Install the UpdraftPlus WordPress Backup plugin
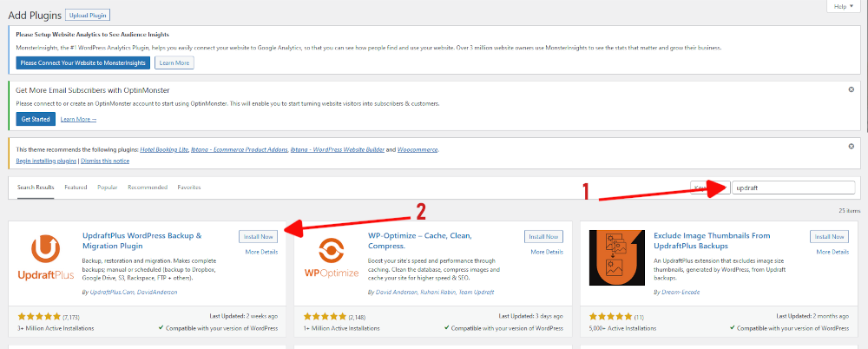 point(259,236)
